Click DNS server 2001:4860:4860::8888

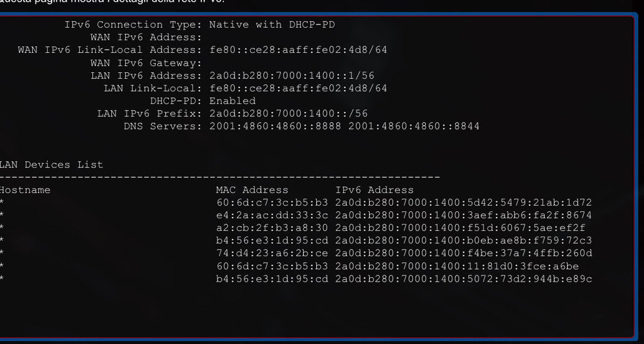pyautogui.click(x=275, y=126)
